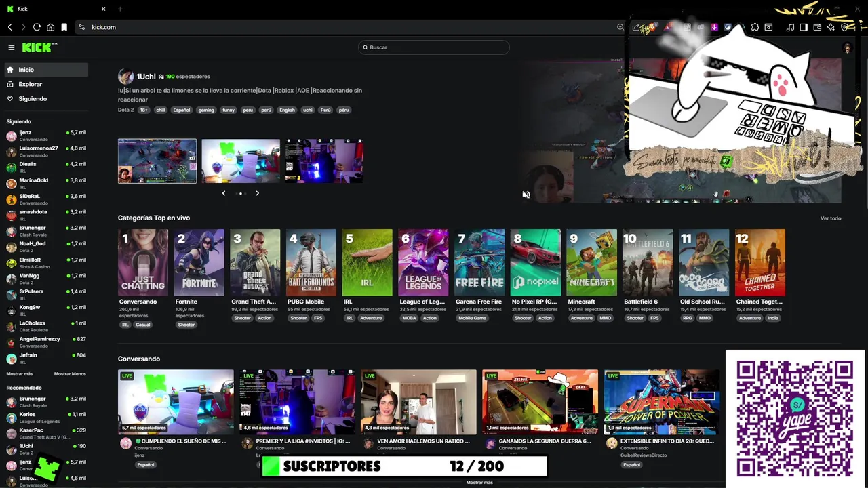Open KaserPac in recommended list

click(45, 434)
